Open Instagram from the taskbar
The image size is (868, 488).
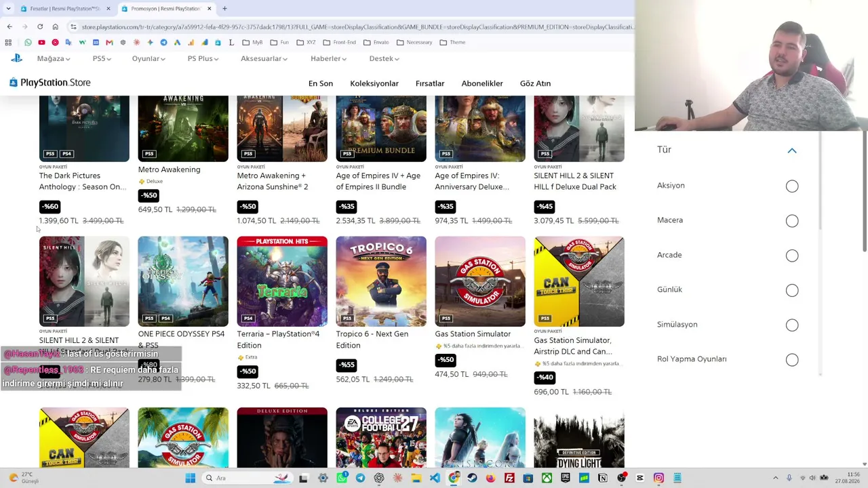658,478
